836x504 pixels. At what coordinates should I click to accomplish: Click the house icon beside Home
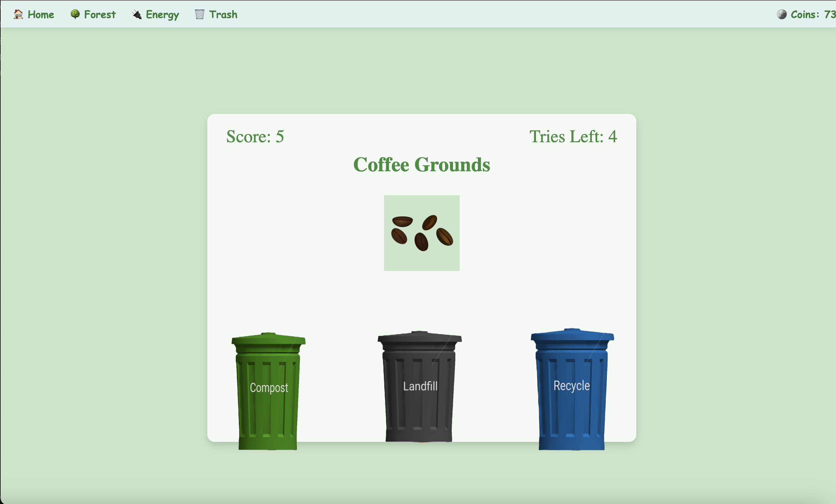[x=18, y=14]
